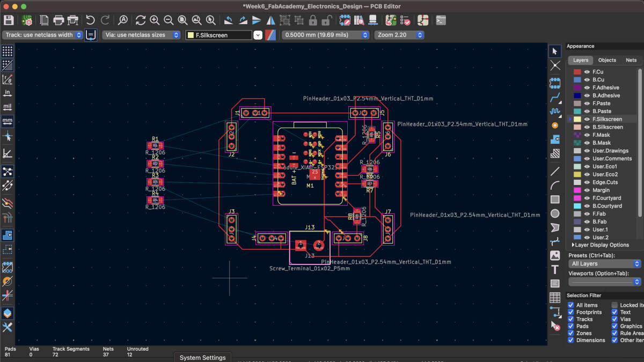Open the Footprint Editor from the toolbar
Screen dimensions: 644x362
345,20
